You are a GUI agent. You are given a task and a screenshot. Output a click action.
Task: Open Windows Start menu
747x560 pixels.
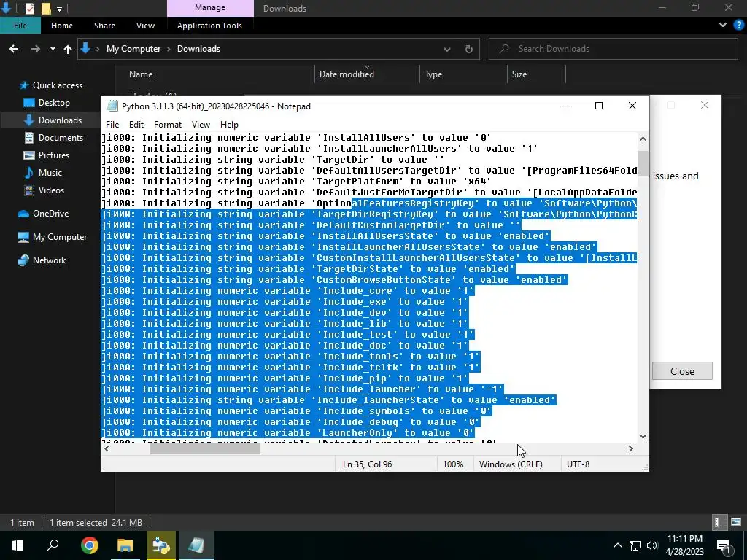coord(18,545)
